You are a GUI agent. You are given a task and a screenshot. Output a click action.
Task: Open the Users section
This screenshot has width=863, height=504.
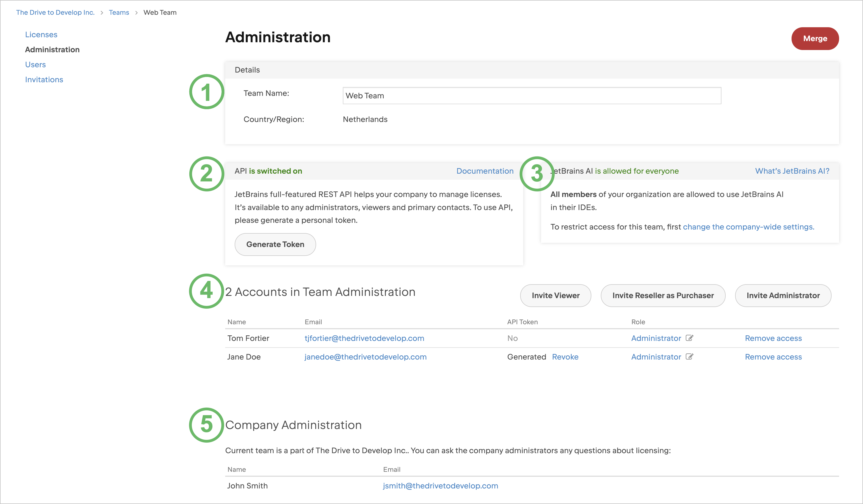coord(35,64)
